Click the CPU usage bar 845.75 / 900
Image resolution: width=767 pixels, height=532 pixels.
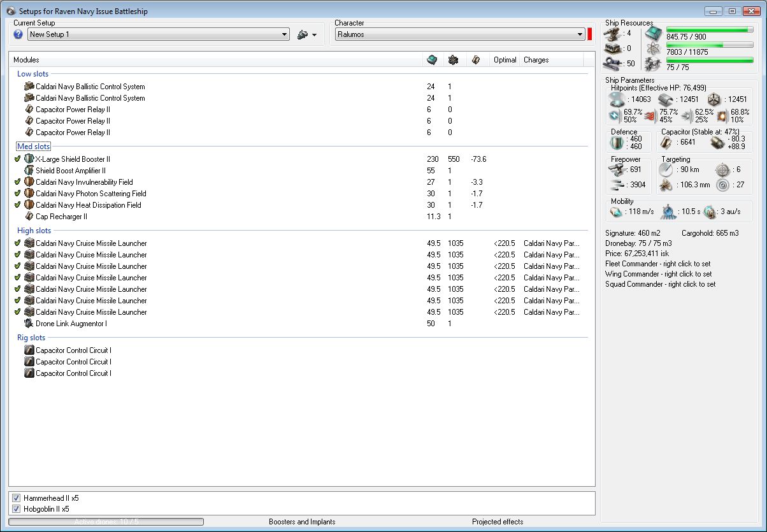710,30
